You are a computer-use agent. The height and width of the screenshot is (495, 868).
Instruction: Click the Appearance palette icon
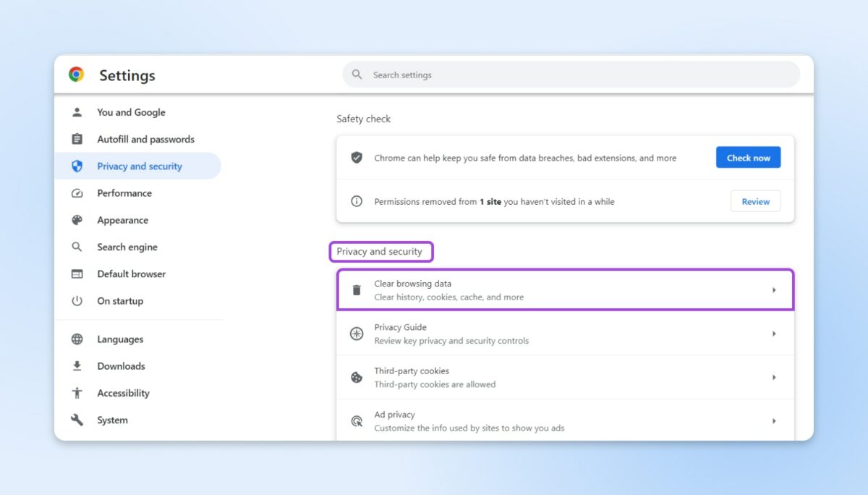click(77, 220)
